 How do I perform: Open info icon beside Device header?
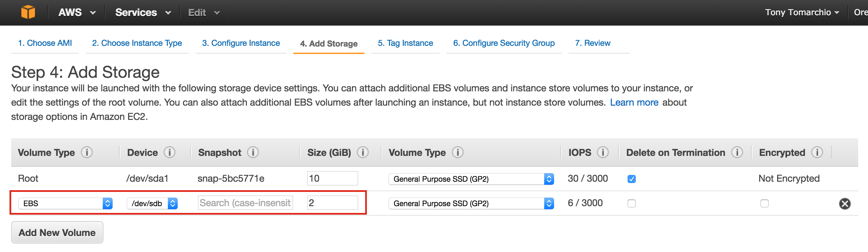tap(170, 152)
